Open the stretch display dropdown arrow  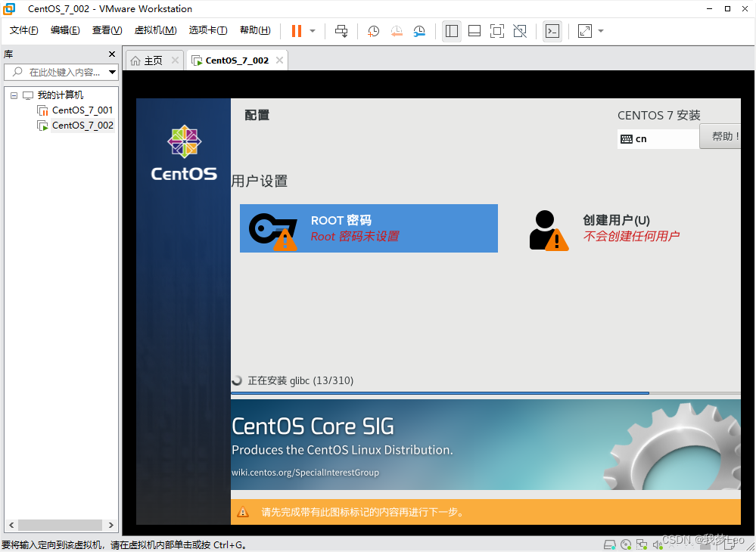pyautogui.click(x=601, y=31)
